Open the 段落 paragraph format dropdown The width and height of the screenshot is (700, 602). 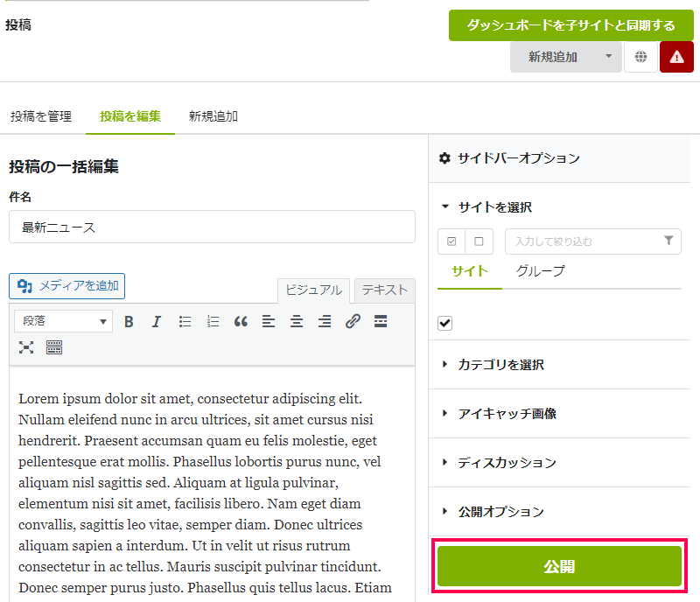click(x=63, y=321)
